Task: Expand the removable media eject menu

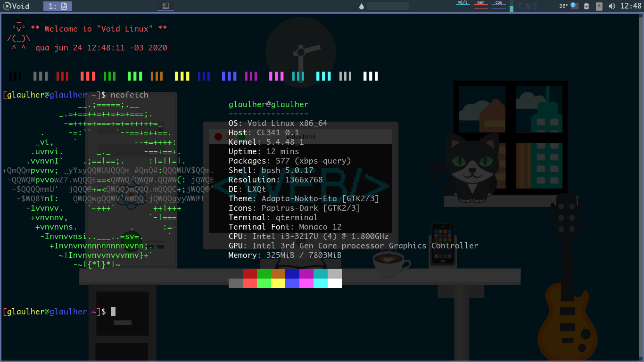Action: [599, 6]
